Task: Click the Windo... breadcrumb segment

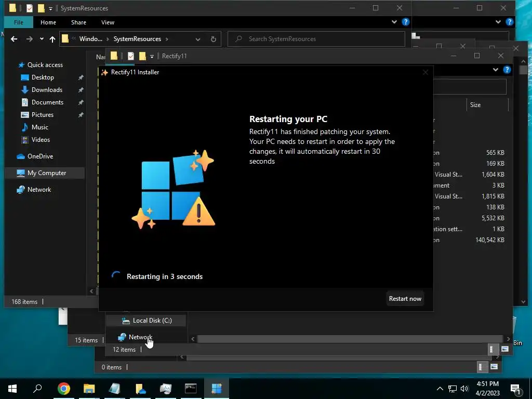Action: tap(90, 39)
